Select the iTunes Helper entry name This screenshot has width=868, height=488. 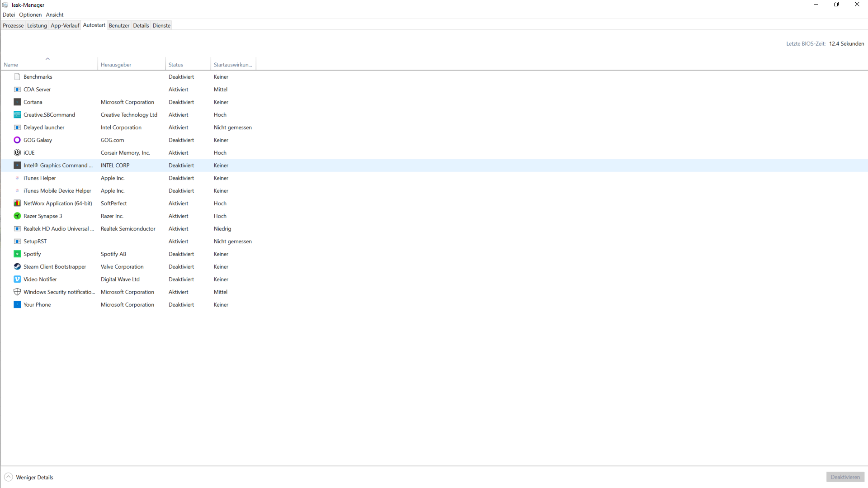pyautogui.click(x=40, y=178)
